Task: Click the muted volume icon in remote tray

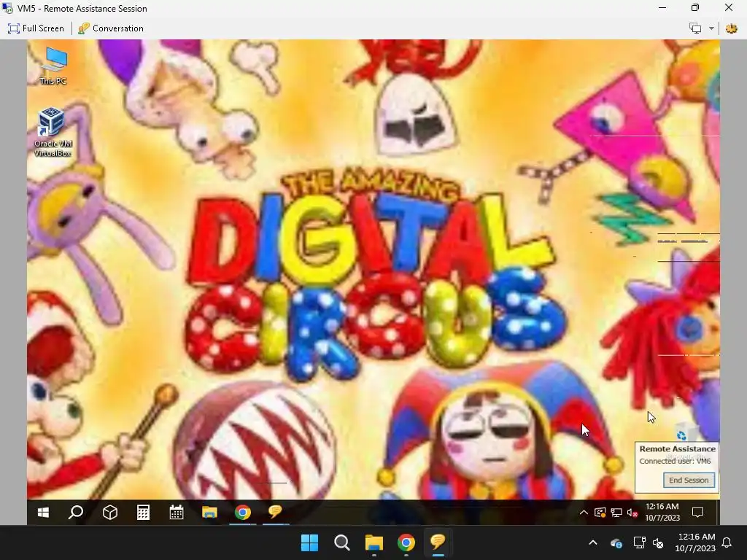Action: click(632, 513)
